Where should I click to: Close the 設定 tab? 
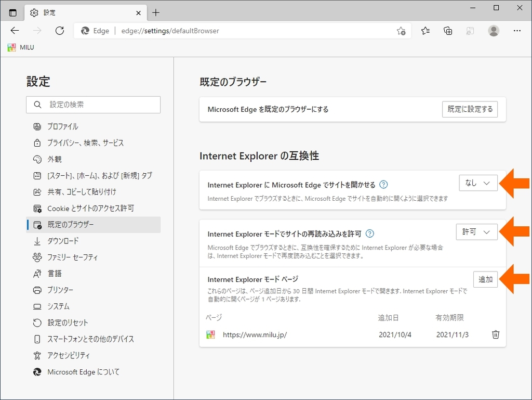point(138,13)
